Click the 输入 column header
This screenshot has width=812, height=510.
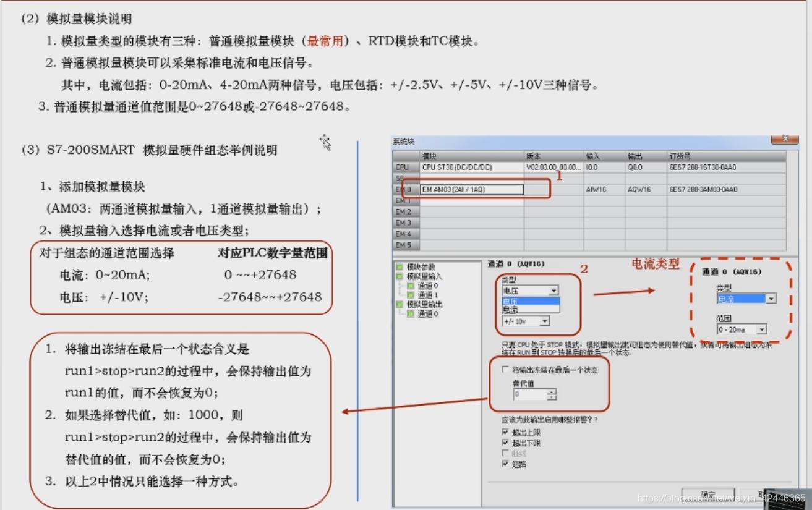pos(605,156)
